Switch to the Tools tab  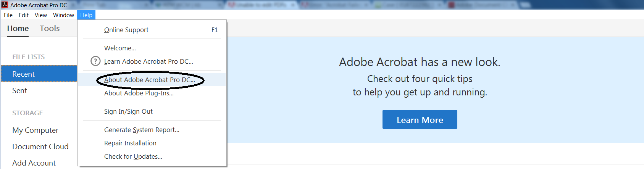[50, 29]
